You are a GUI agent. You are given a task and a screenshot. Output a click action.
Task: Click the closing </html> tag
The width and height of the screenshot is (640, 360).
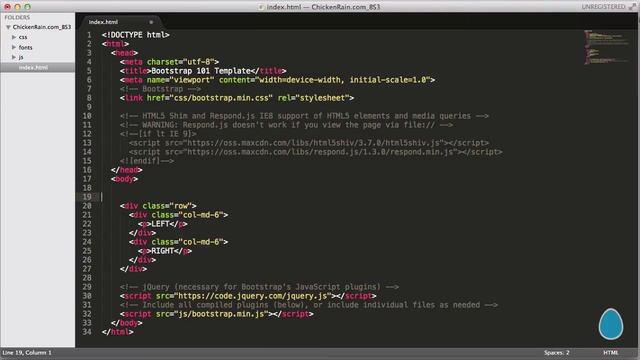tap(118, 332)
